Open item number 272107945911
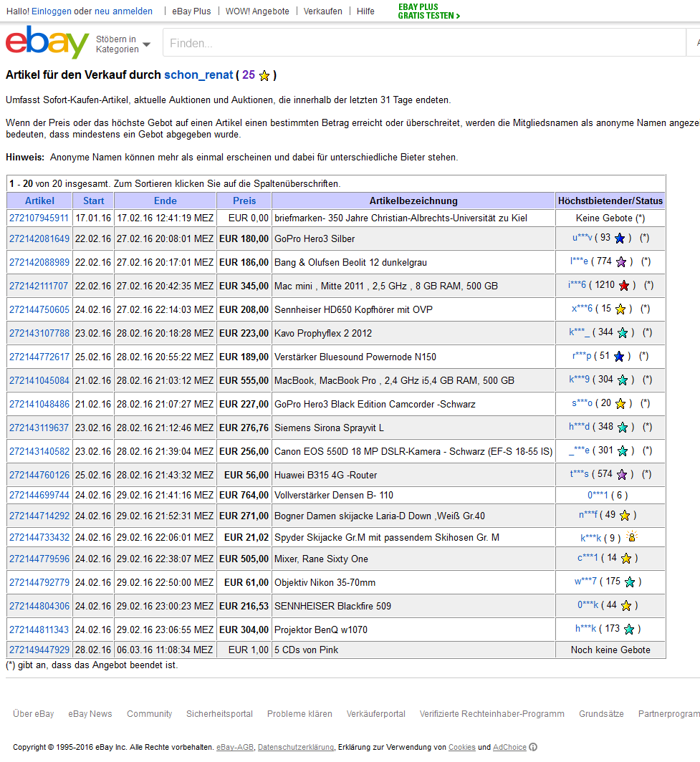Viewport: 700px width, 762px height. click(x=39, y=218)
